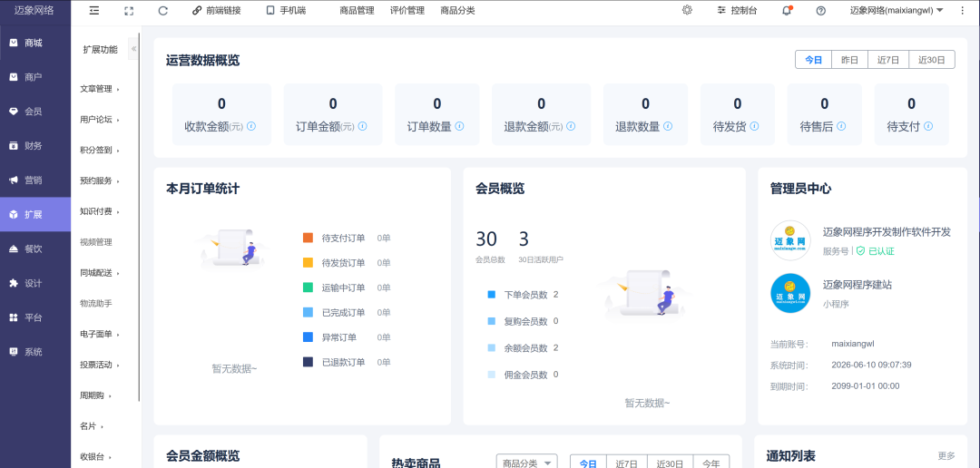980x468 pixels.
Task: Click the 迈象网程序建站 mini-program avatar
Action: click(790, 294)
